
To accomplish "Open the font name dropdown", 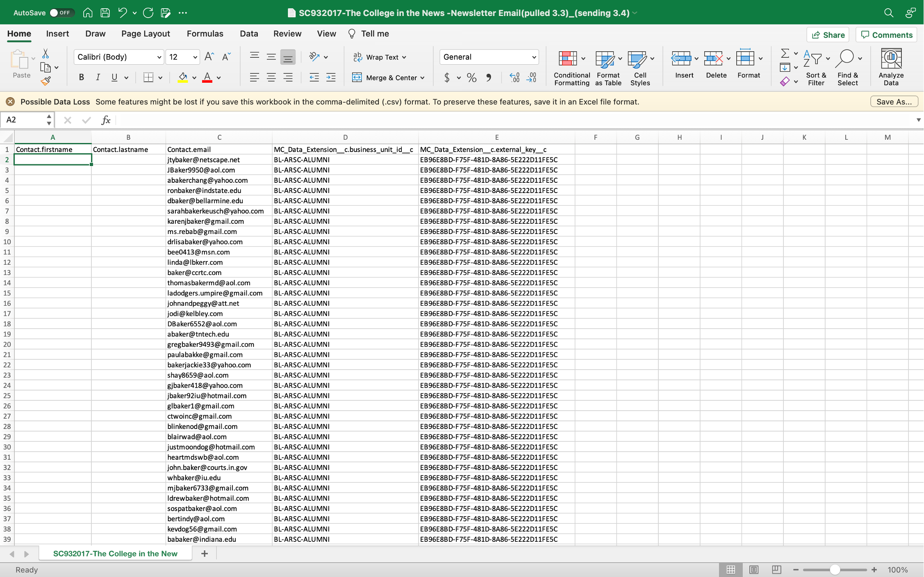I will (x=159, y=57).
